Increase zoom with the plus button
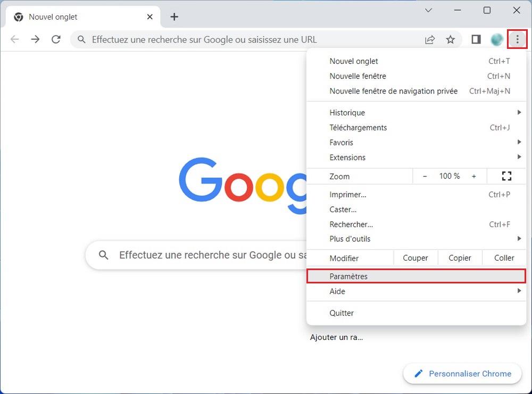This screenshot has width=532, height=394. coord(473,177)
